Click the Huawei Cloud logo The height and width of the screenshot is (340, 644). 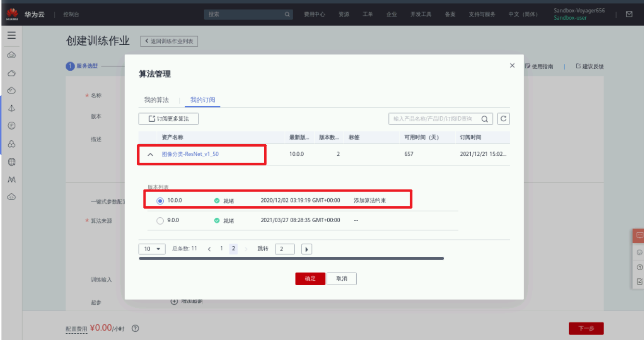[12, 14]
